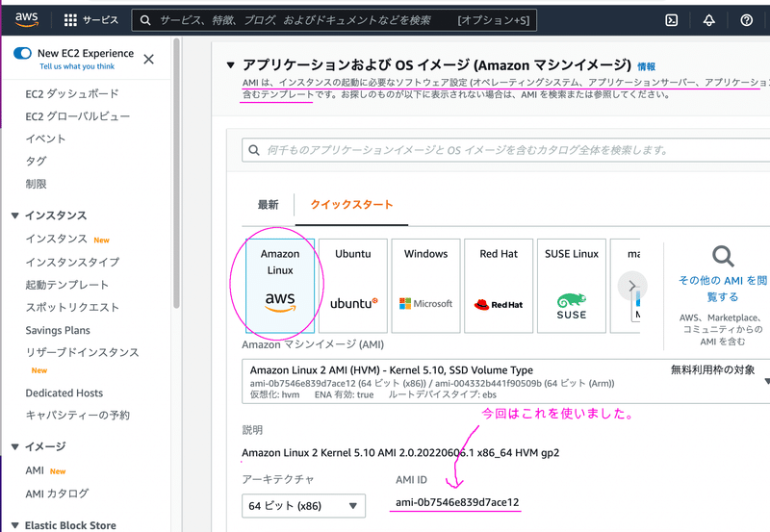Open その他の AMI を閲覧する link

tap(723, 289)
